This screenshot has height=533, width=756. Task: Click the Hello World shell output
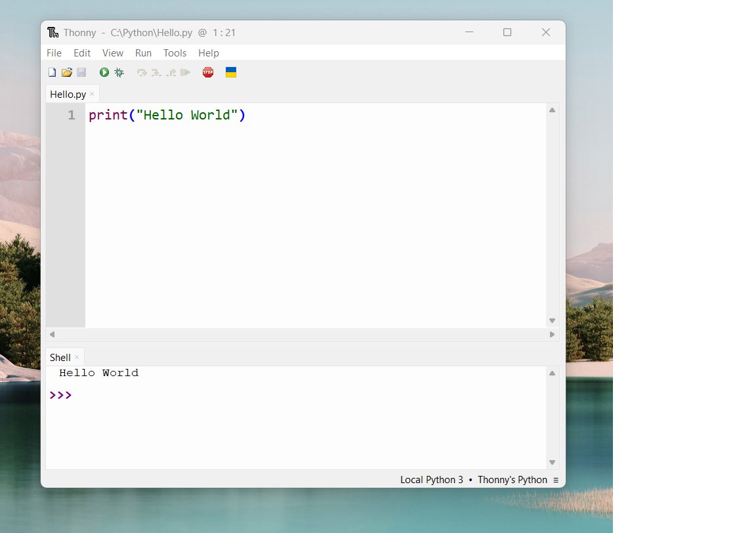[99, 373]
